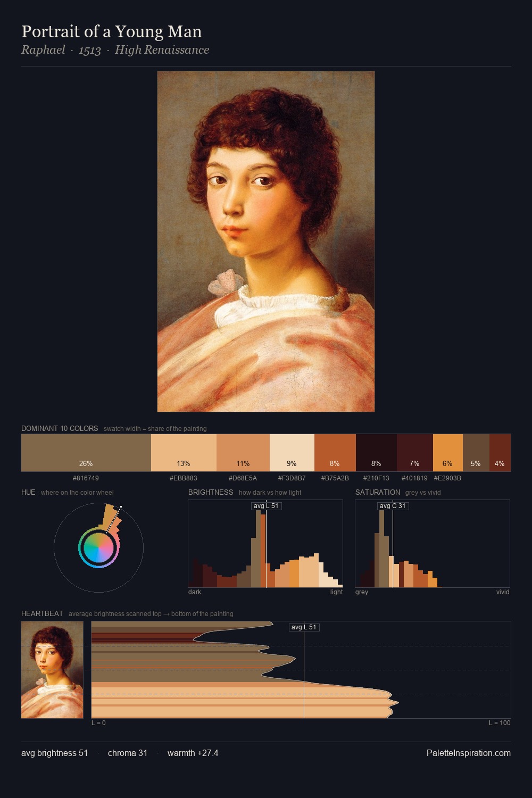Image resolution: width=532 pixels, height=798 pixels.
Task: Click the HUE section heading
Action: (28, 492)
